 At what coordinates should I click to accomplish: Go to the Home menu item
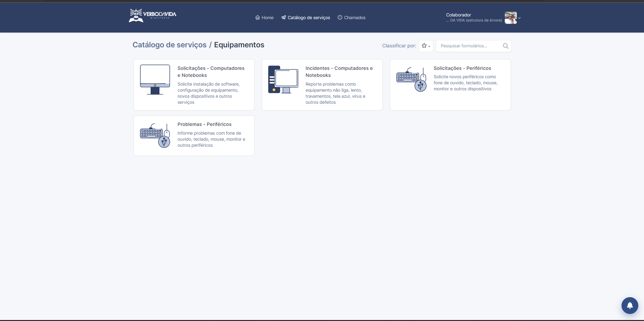[x=264, y=18]
